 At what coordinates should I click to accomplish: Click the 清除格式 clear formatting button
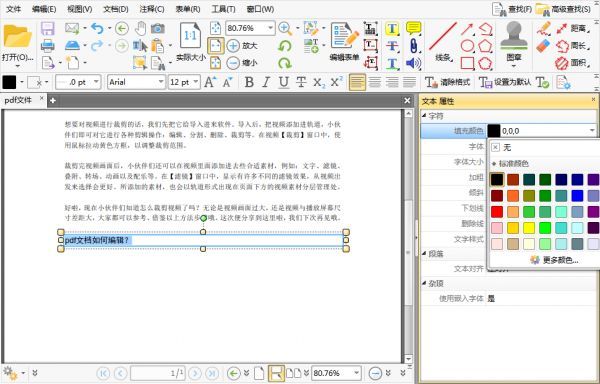448,82
